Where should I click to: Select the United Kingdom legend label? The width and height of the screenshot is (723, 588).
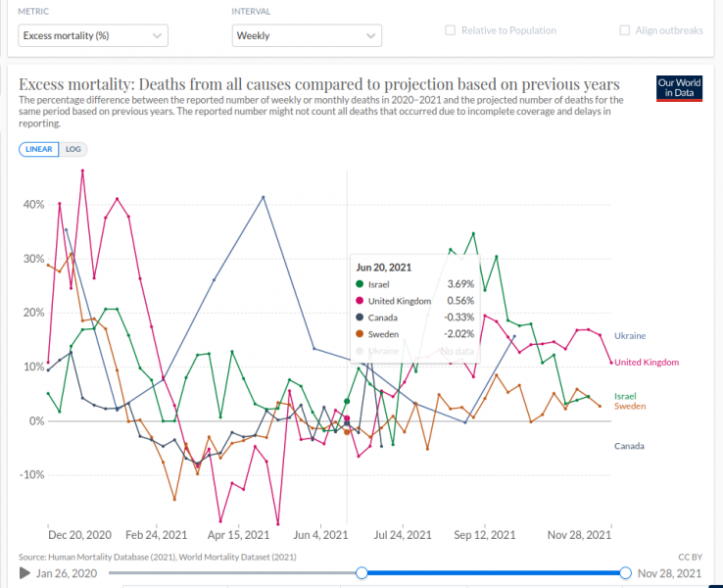click(647, 363)
